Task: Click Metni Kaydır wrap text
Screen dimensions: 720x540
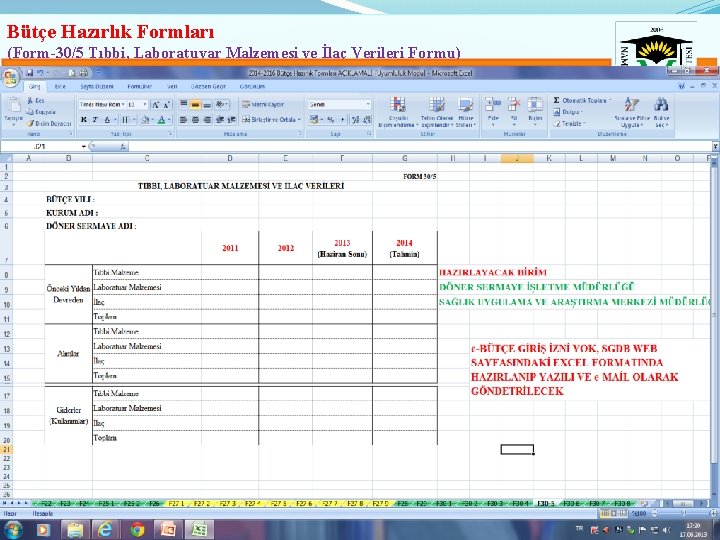Action: (x=263, y=105)
